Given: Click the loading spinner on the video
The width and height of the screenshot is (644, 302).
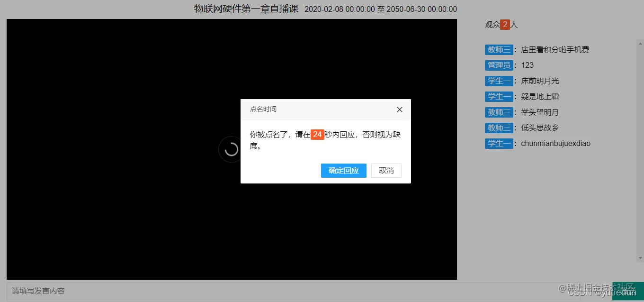Looking at the screenshot, I should coord(231,149).
